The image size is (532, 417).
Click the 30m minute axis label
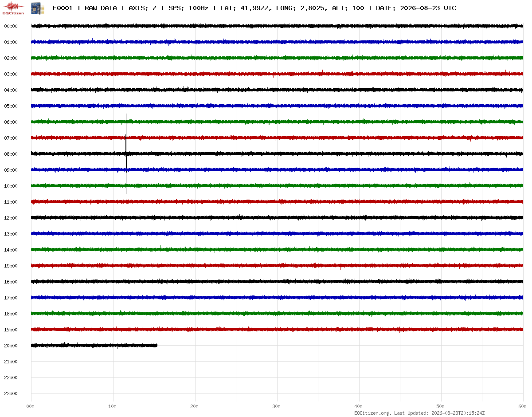click(277, 406)
